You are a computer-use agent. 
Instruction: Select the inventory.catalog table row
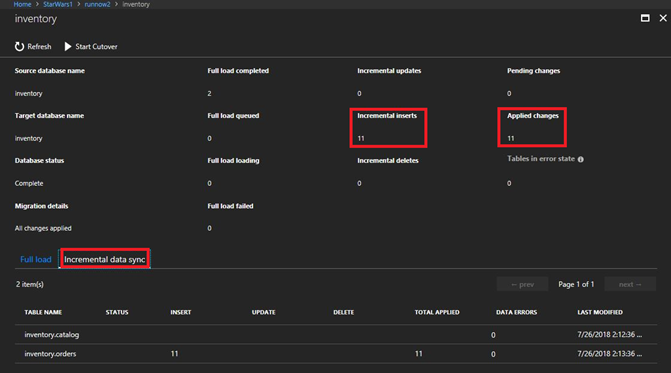[x=336, y=335]
